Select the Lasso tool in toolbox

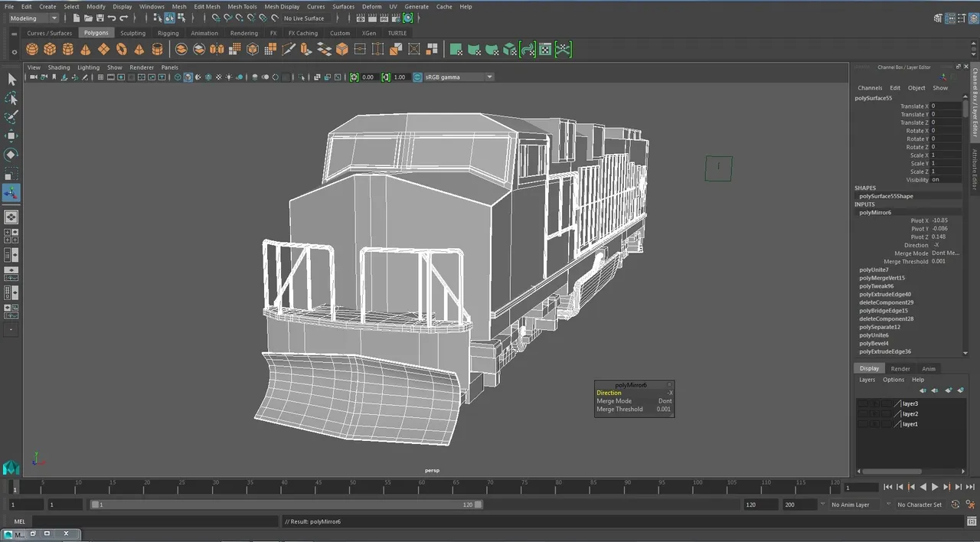11,99
